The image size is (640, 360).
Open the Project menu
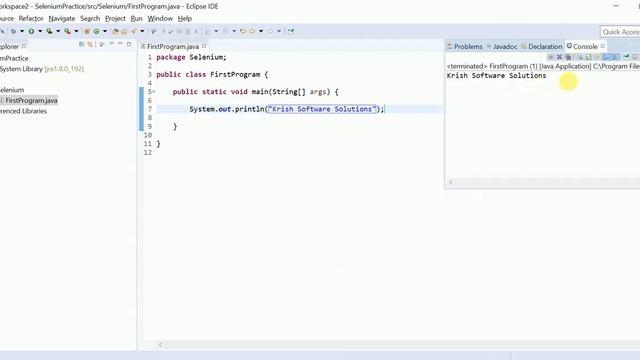coord(115,18)
